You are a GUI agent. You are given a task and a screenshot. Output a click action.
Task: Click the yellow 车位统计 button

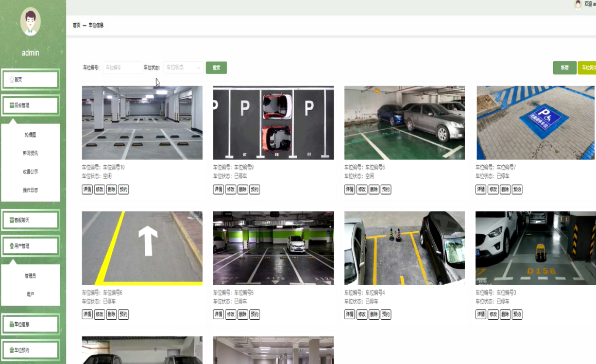pyautogui.click(x=587, y=67)
